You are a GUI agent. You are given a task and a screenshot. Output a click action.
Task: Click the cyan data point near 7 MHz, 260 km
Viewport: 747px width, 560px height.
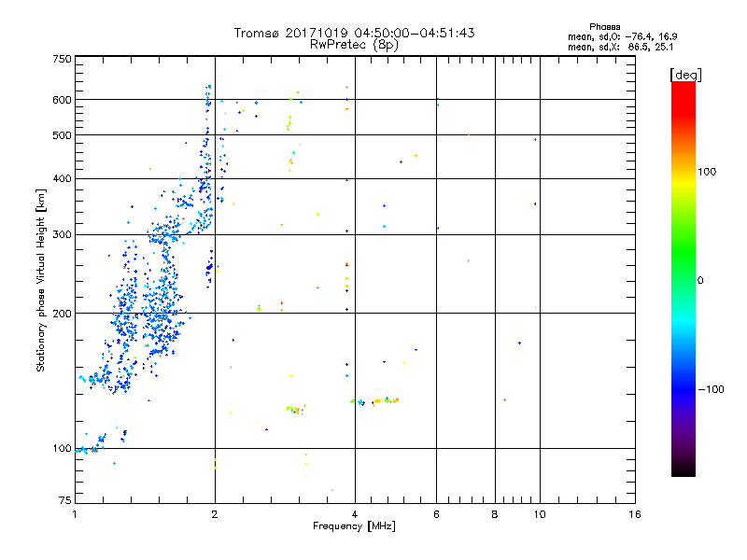click(469, 261)
